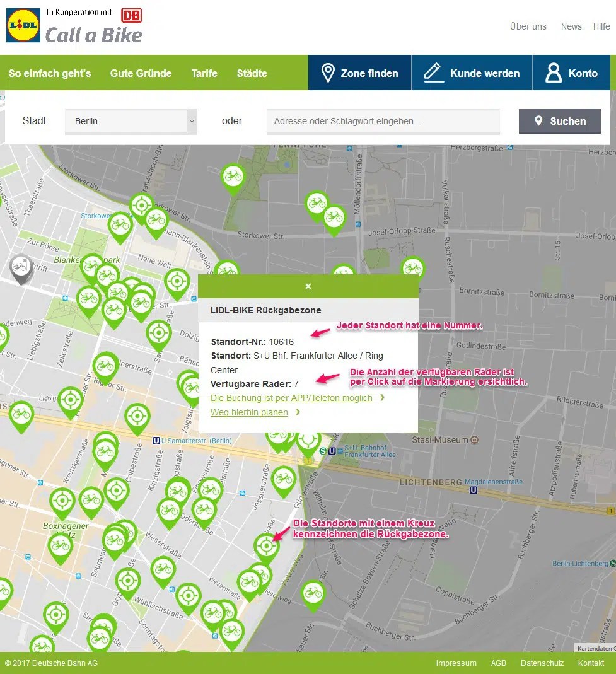The image size is (616, 674).
Task: Open the Hilfe link
Action: click(601, 26)
